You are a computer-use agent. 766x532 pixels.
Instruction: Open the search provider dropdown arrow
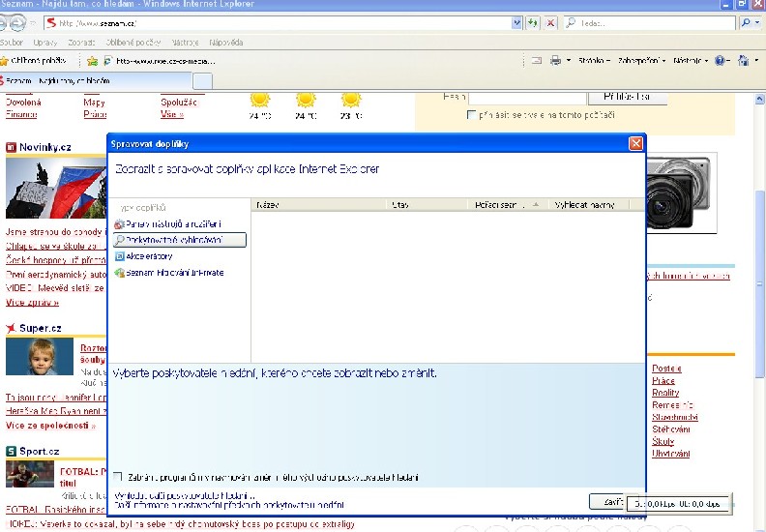(x=757, y=22)
